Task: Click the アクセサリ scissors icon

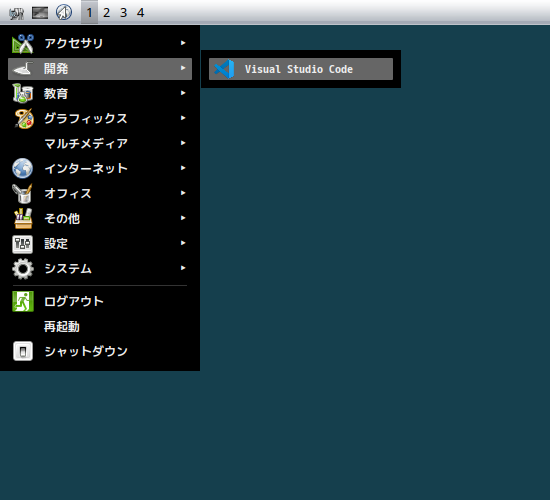Action: (x=23, y=44)
